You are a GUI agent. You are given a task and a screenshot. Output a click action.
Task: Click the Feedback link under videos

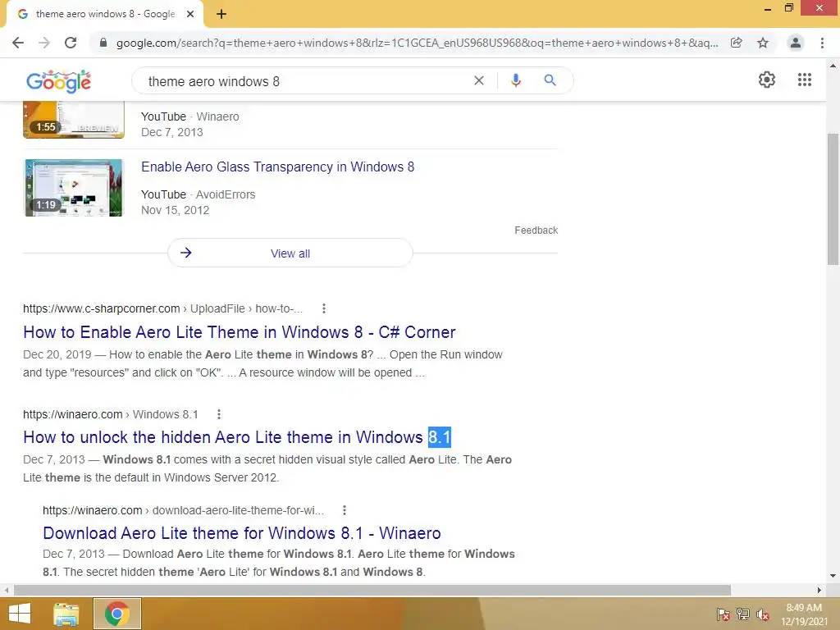pos(536,231)
